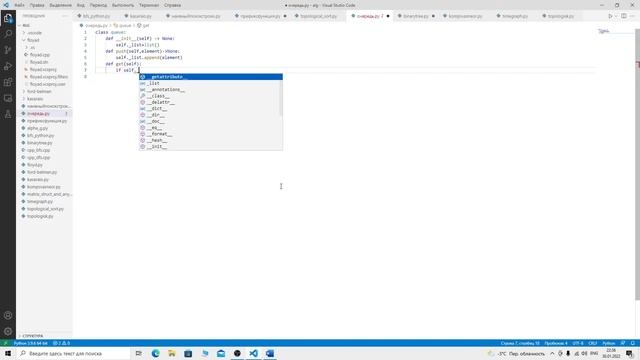
Task: Open the View (Вид) menu
Action: pos(81,5)
